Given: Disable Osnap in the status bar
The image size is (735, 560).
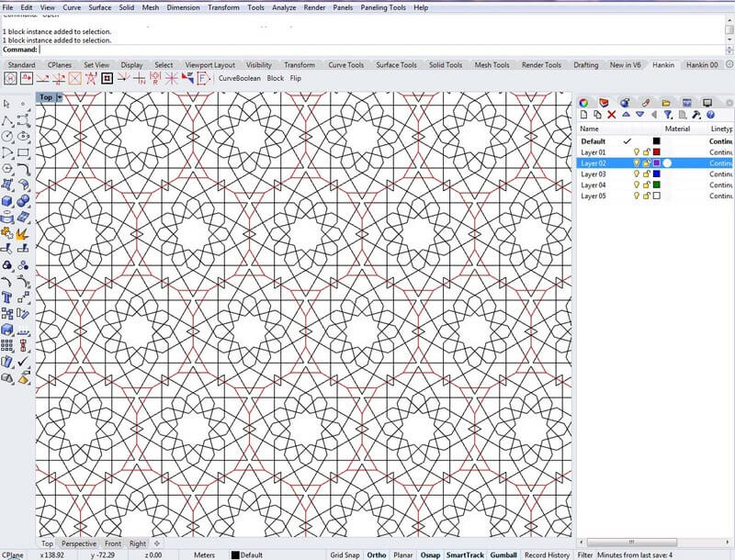Looking at the screenshot, I should 429,554.
